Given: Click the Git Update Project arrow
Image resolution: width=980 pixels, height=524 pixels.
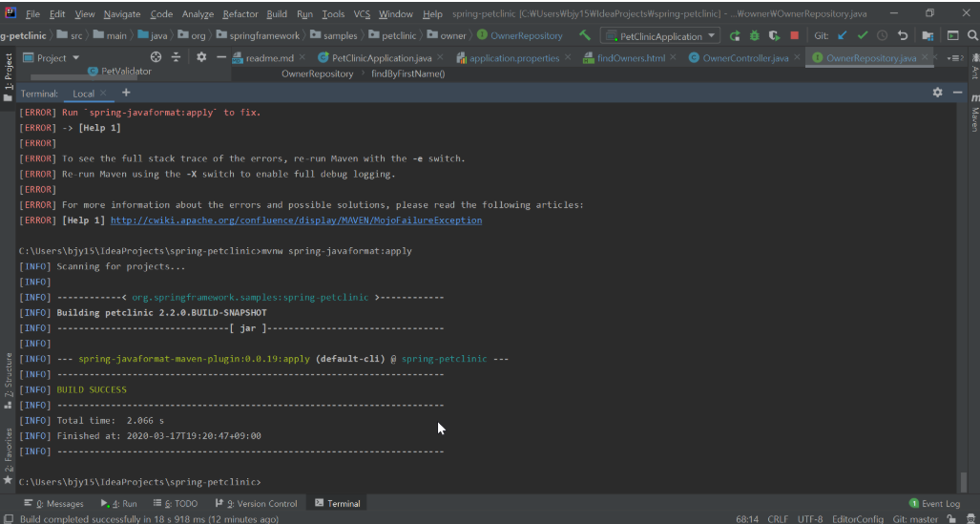Looking at the screenshot, I should [842, 36].
